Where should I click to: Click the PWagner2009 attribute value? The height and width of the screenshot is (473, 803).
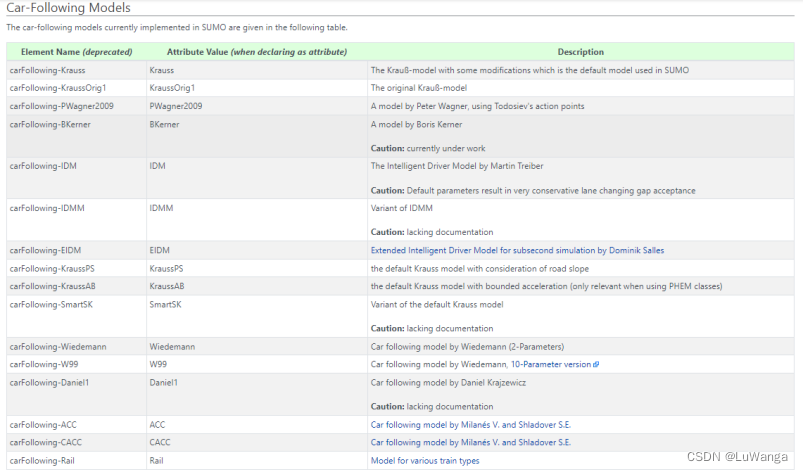pyautogui.click(x=176, y=106)
